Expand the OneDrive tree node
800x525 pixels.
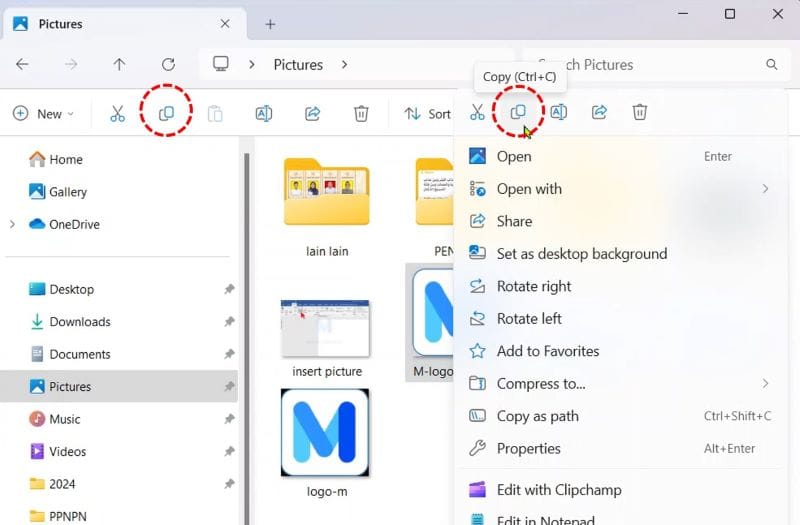tap(12, 224)
